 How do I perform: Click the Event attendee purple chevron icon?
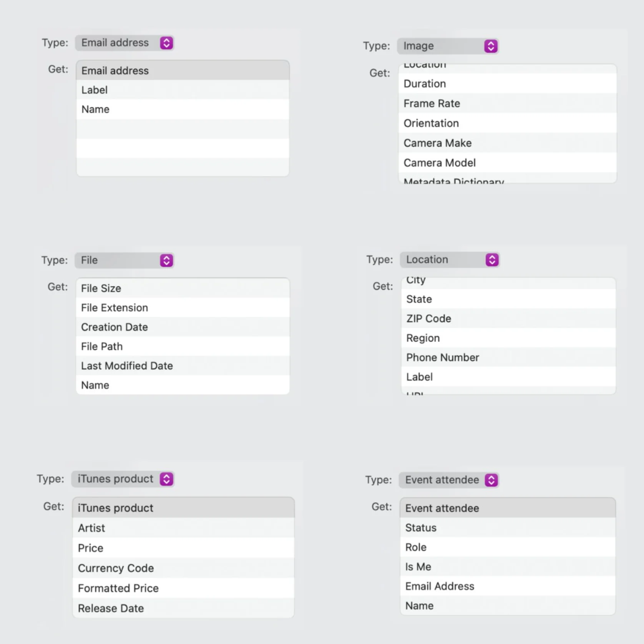491,480
